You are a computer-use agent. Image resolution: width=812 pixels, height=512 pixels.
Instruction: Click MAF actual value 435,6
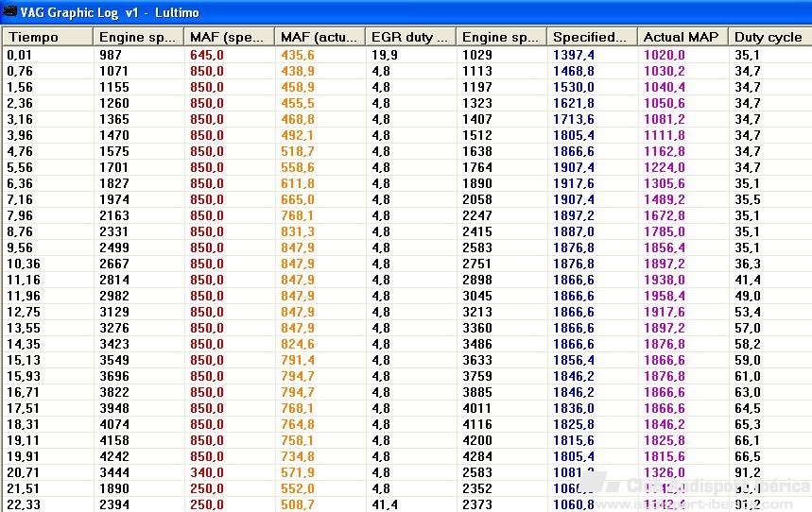click(x=298, y=55)
